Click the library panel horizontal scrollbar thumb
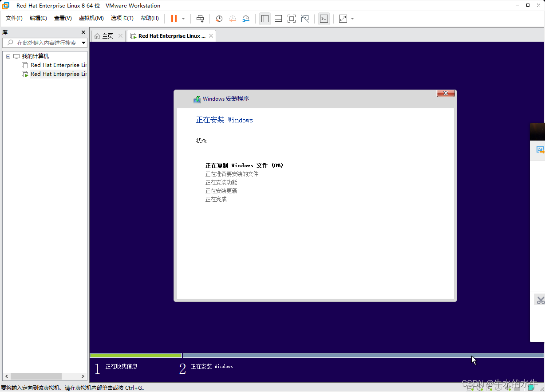The height and width of the screenshot is (392, 545). coord(36,376)
